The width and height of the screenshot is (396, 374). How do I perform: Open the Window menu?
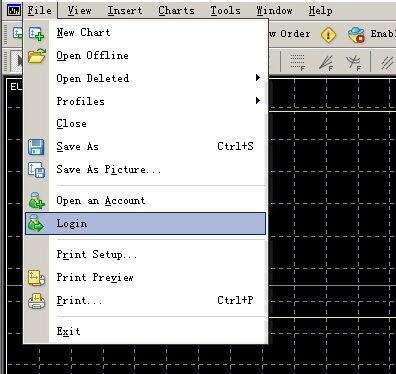274,11
